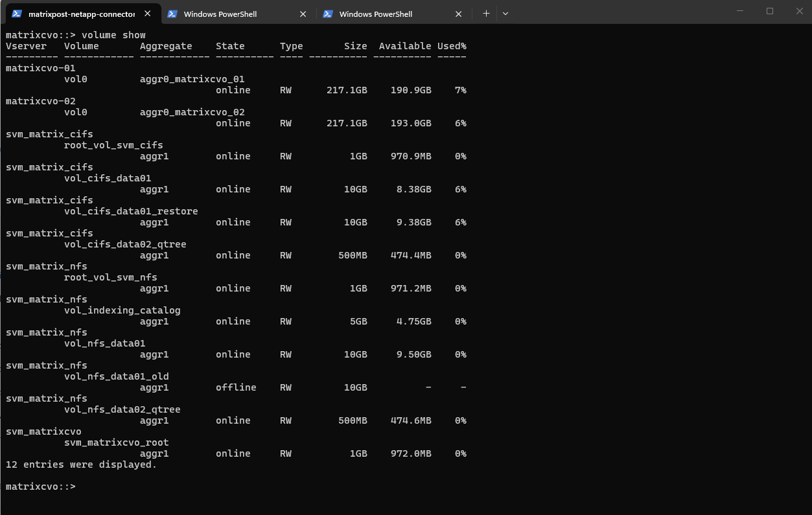Click PowerShell icon on rightmost Windows PowerShell tab
The image size is (812, 515).
point(328,14)
